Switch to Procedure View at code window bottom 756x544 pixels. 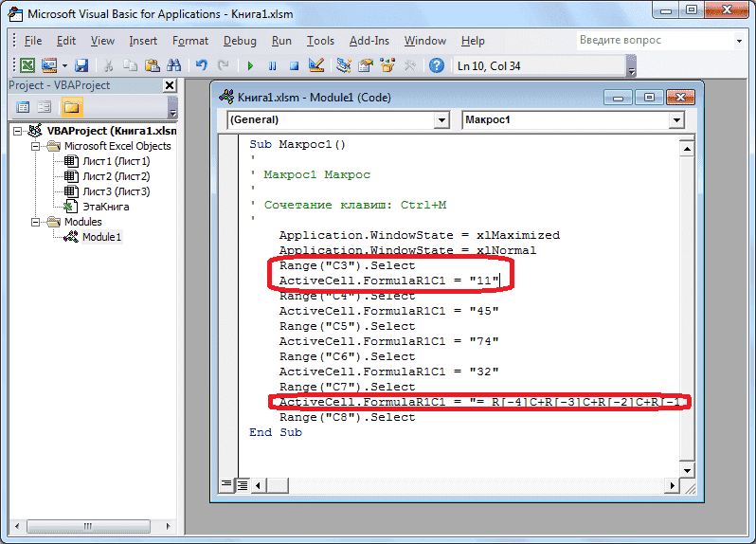click(x=227, y=485)
